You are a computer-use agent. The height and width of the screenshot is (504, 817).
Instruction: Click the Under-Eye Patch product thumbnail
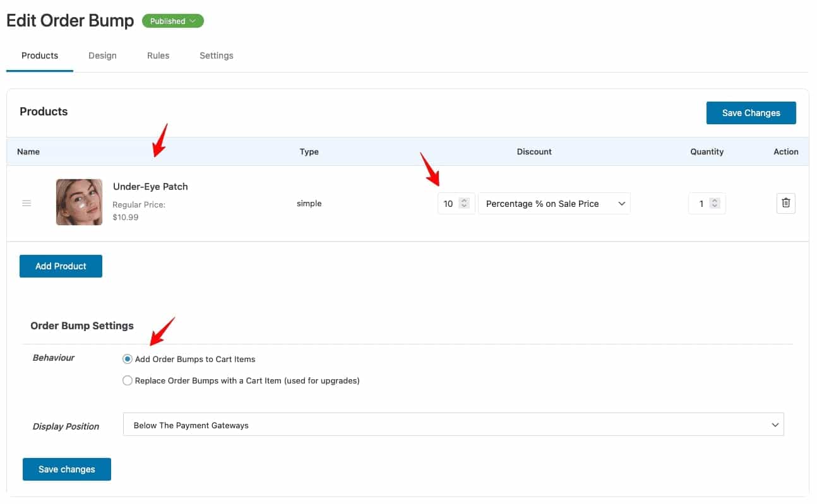coord(79,202)
